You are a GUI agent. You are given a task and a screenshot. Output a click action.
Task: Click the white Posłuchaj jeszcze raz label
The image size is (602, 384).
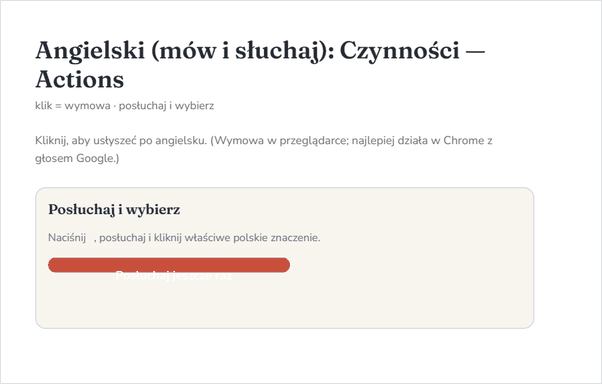click(174, 275)
